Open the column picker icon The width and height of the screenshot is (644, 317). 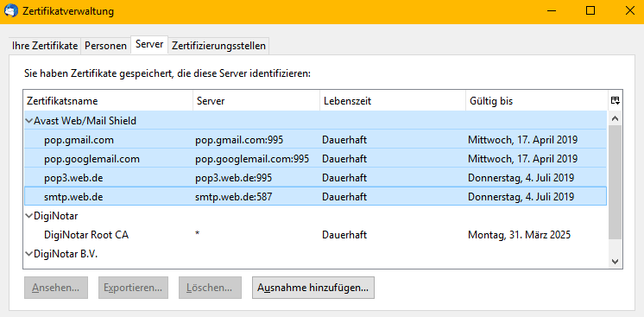click(x=615, y=101)
